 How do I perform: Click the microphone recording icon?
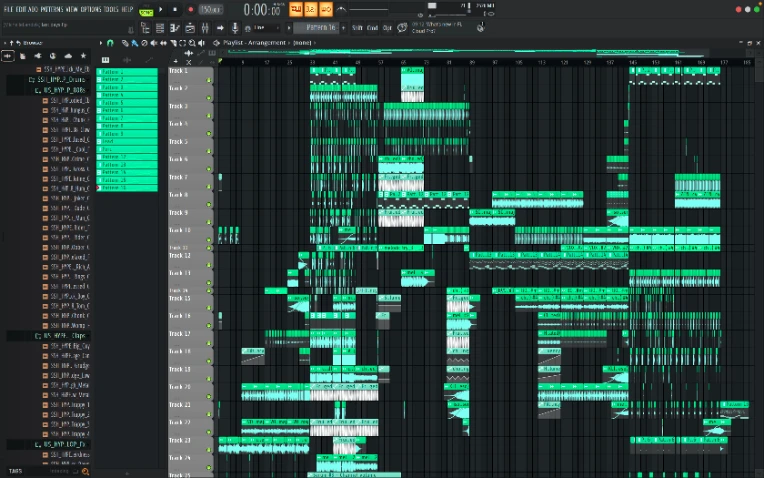(x=235, y=28)
